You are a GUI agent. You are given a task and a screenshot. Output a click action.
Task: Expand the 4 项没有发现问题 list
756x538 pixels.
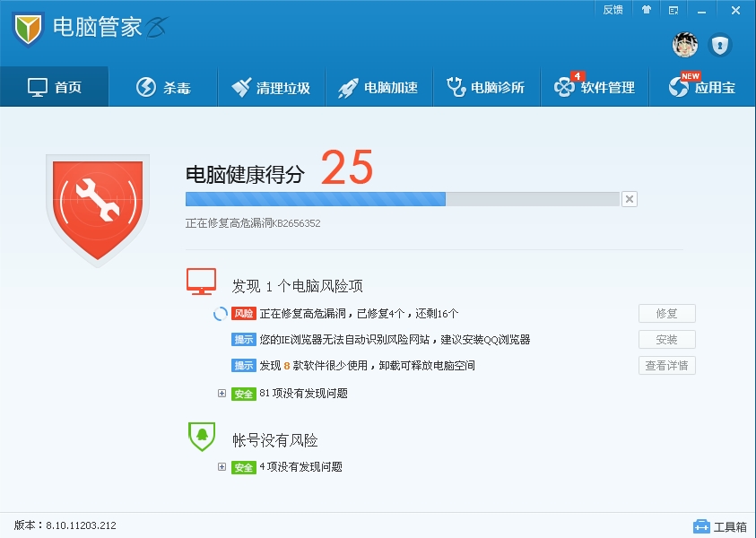click(222, 466)
